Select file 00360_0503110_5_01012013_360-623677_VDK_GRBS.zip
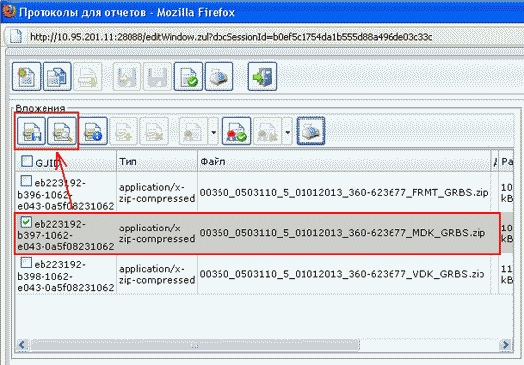 pos(342,274)
